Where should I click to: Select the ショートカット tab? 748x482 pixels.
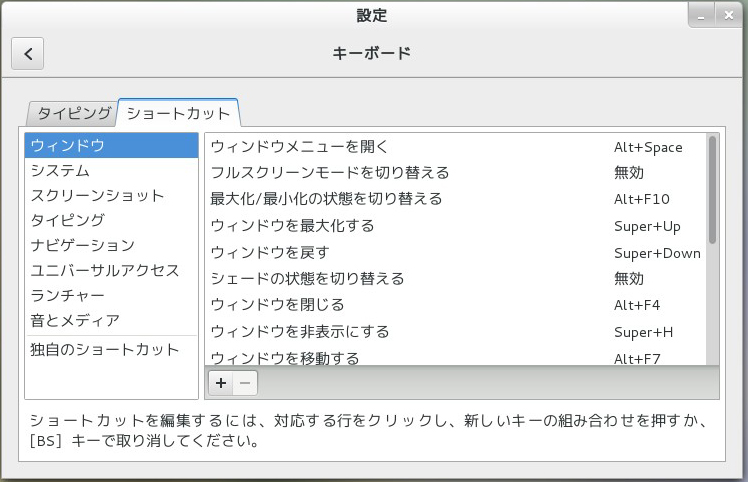178,113
